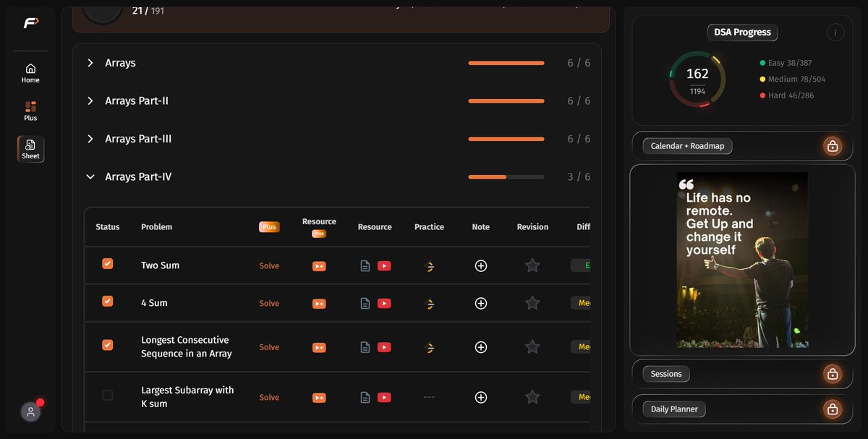
Task: Star Two Sum for revision
Action: [x=532, y=265]
